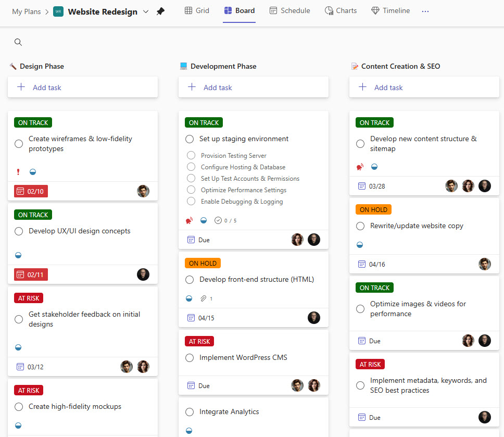This screenshot has height=437, width=504.
Task: Click the in-progress icon on stakeholder feedback card
Action: click(18, 347)
